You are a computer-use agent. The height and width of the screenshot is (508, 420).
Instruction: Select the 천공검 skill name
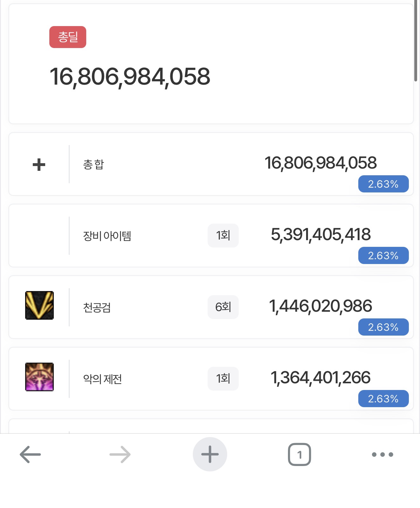click(x=97, y=307)
